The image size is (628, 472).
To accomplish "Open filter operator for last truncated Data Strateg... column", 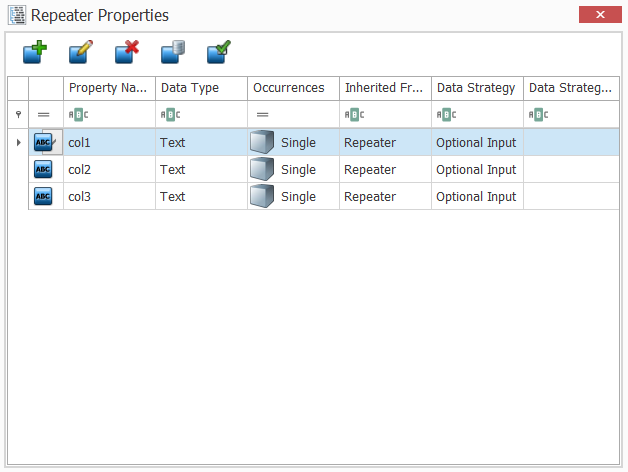I will coord(538,115).
